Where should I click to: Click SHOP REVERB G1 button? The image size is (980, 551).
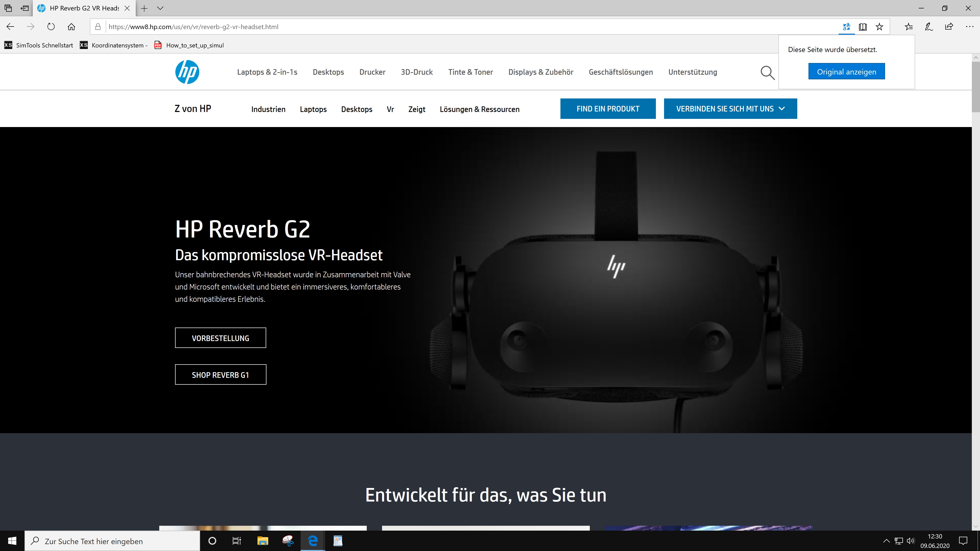(220, 374)
